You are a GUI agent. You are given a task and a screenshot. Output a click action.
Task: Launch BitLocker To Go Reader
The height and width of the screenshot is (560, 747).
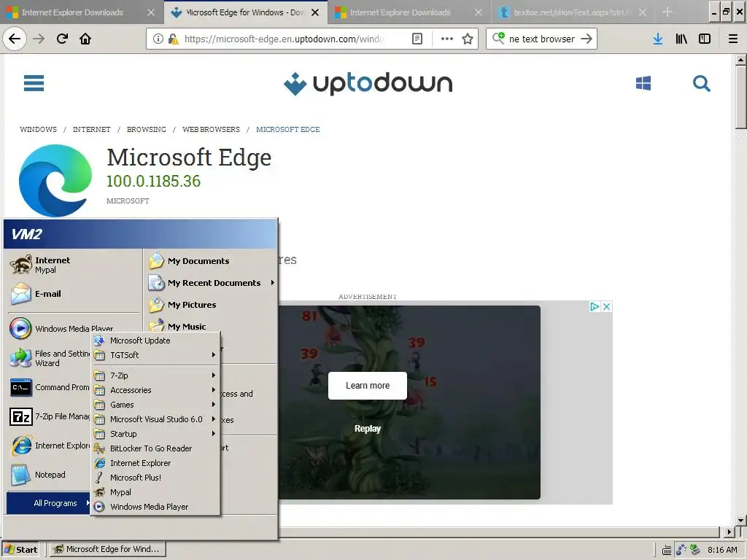tap(156, 448)
